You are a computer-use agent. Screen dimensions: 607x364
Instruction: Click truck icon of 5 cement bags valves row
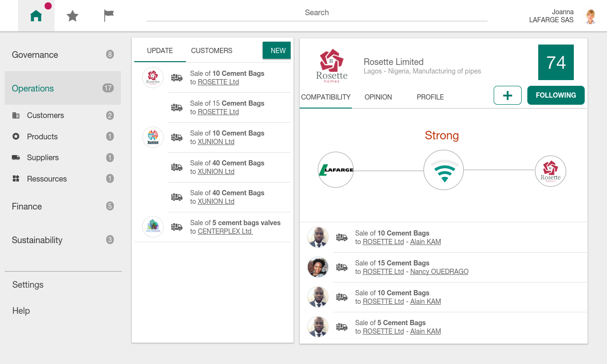[x=177, y=227]
